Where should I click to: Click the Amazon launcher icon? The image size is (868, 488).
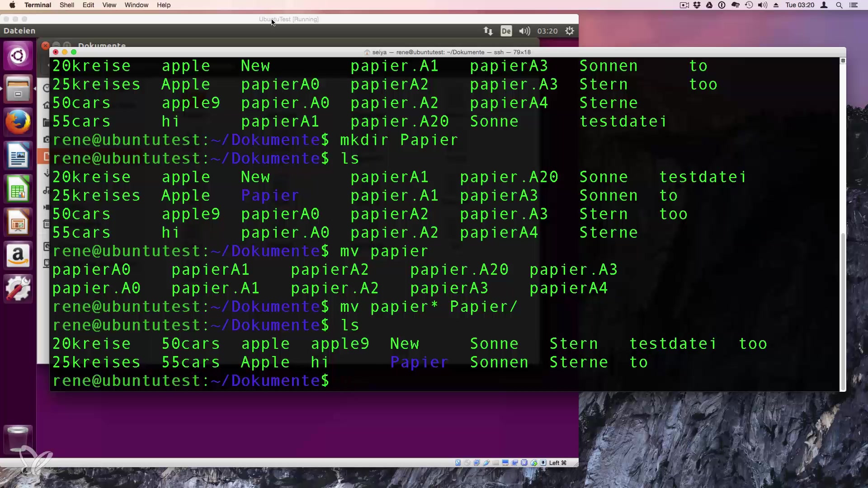pyautogui.click(x=18, y=256)
